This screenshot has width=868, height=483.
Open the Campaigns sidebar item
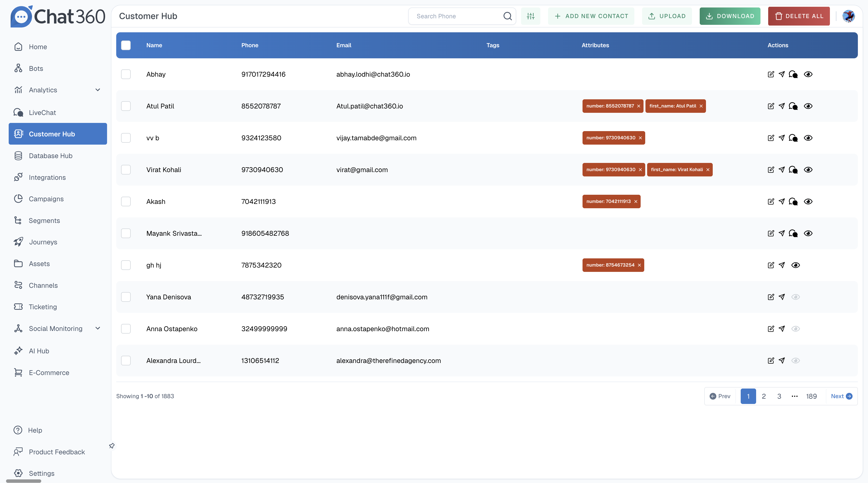[x=46, y=199]
